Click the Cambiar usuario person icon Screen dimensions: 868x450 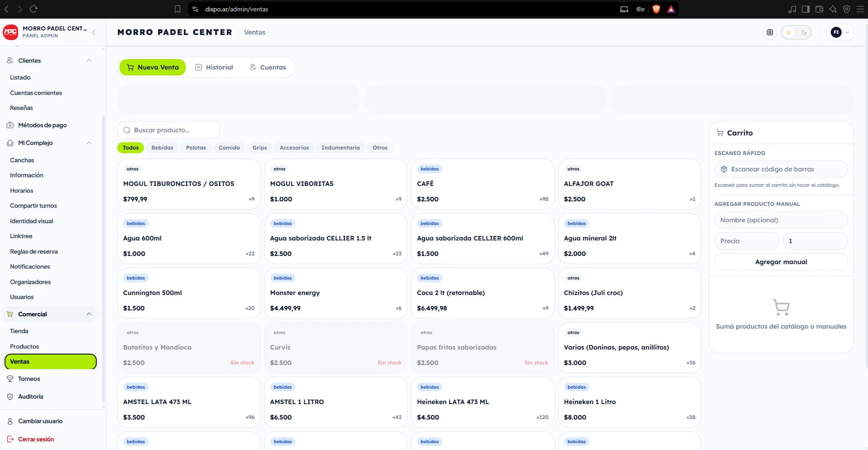(10, 421)
